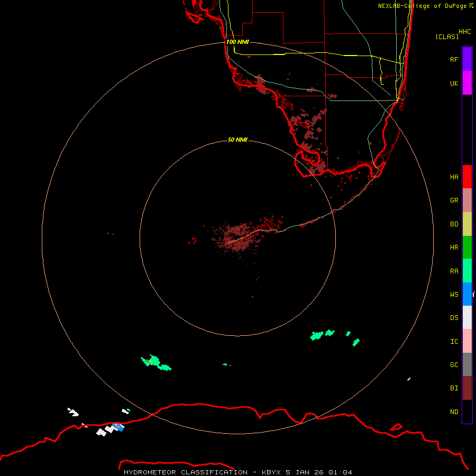This screenshot has width=476, height=476.
Task: Click the GC legend label
Action: [x=454, y=364]
